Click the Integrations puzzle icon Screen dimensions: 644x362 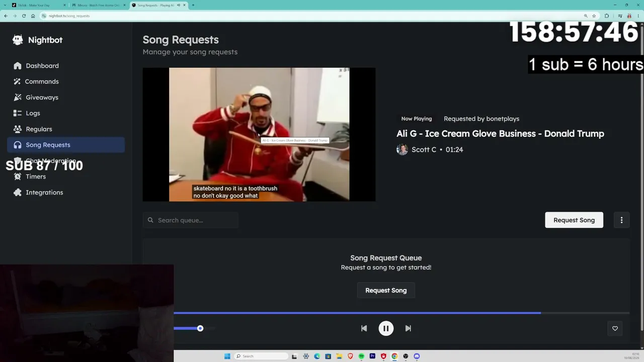pyautogui.click(x=18, y=193)
